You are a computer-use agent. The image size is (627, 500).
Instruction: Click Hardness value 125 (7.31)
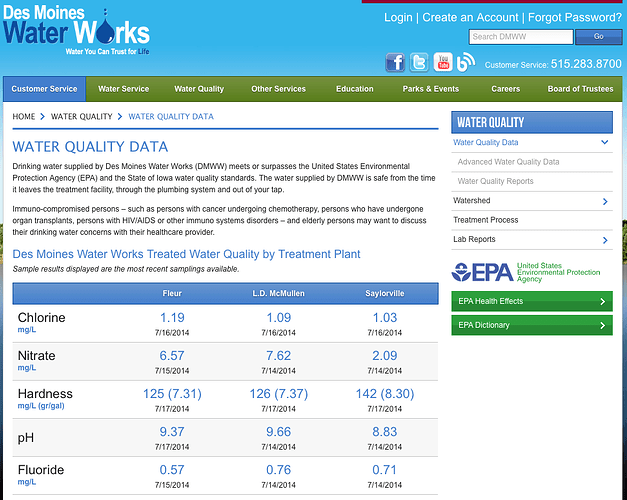click(172, 394)
